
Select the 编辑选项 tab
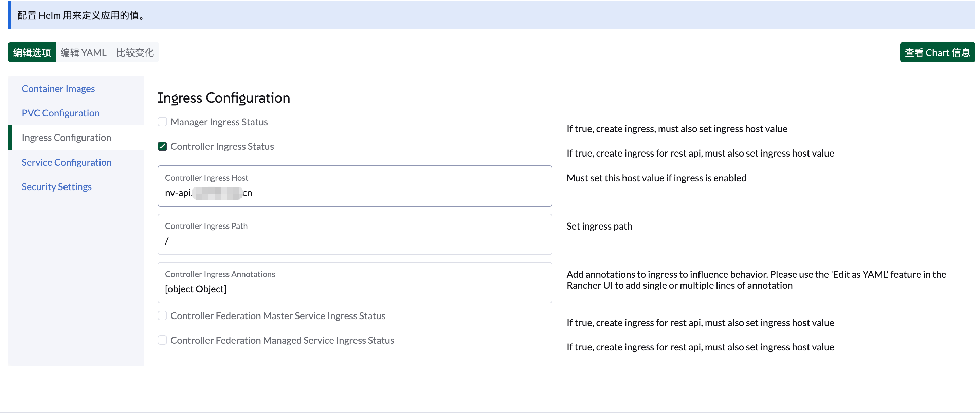[32, 53]
